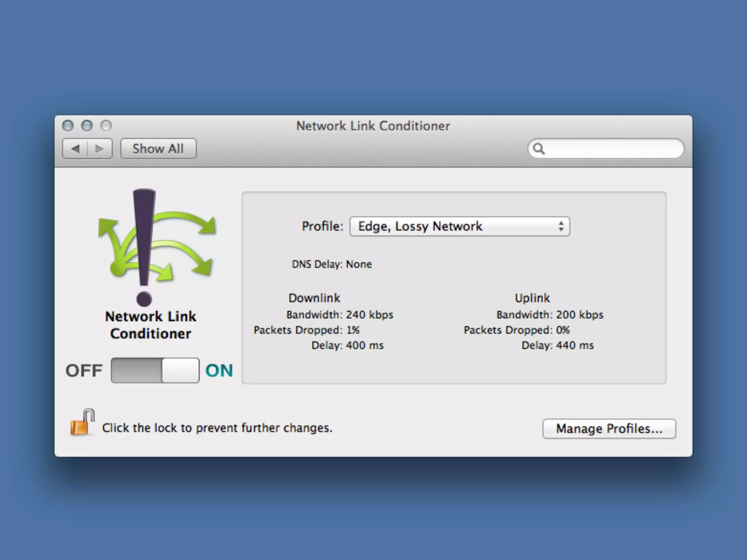This screenshot has height=560, width=747.
Task: Open the Profile dropdown menu
Action: pos(459,226)
